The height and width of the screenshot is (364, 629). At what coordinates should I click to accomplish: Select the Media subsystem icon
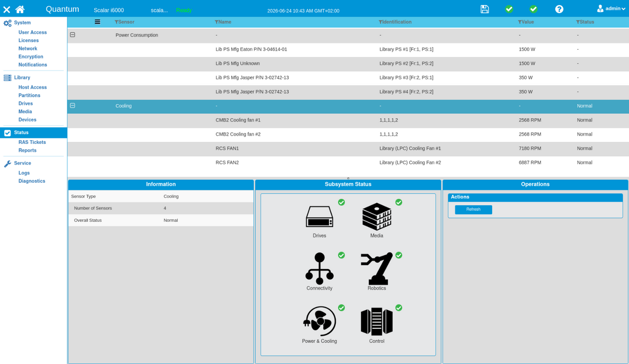pos(377,216)
